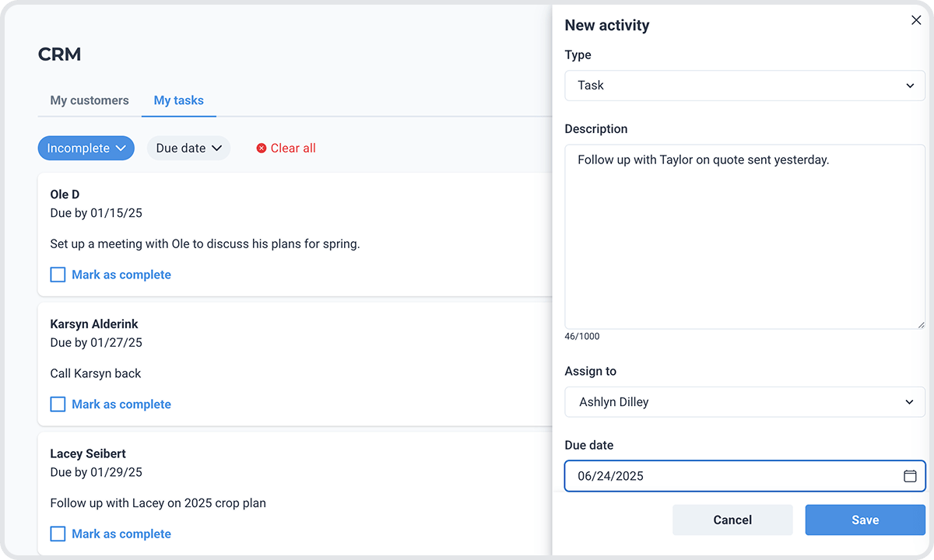Open the Incomplete status filter
934x560 pixels.
pos(86,148)
